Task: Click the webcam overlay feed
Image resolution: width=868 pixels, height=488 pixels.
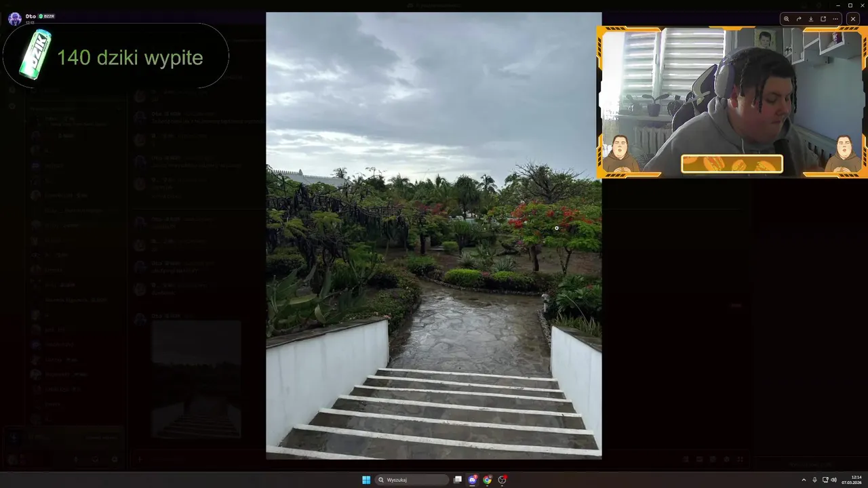Action: tap(732, 102)
